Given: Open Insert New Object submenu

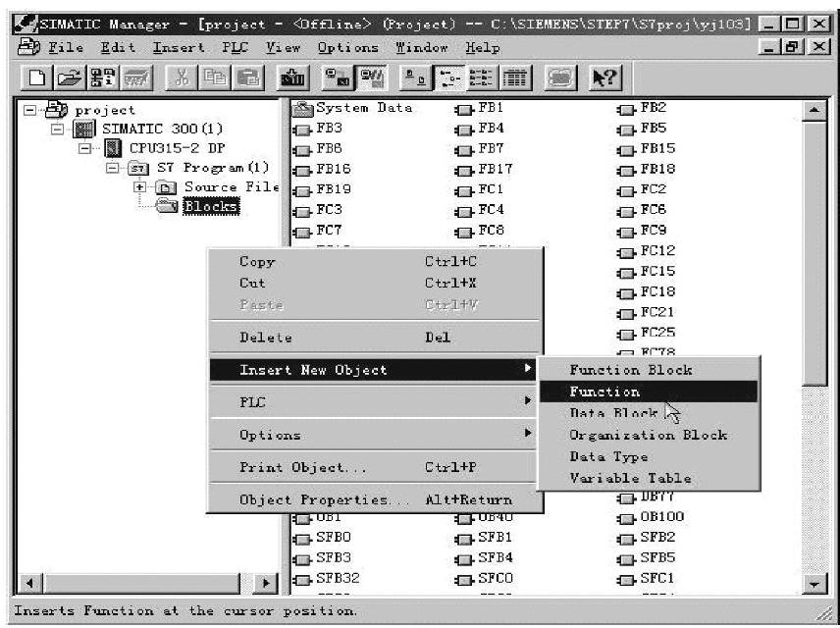Looking at the screenshot, I should [x=375, y=370].
